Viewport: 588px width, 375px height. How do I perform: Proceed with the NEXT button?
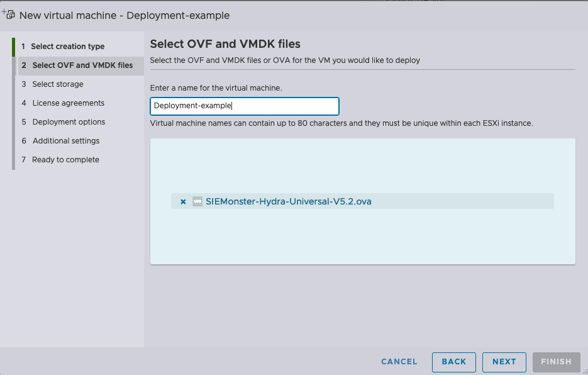click(x=504, y=362)
